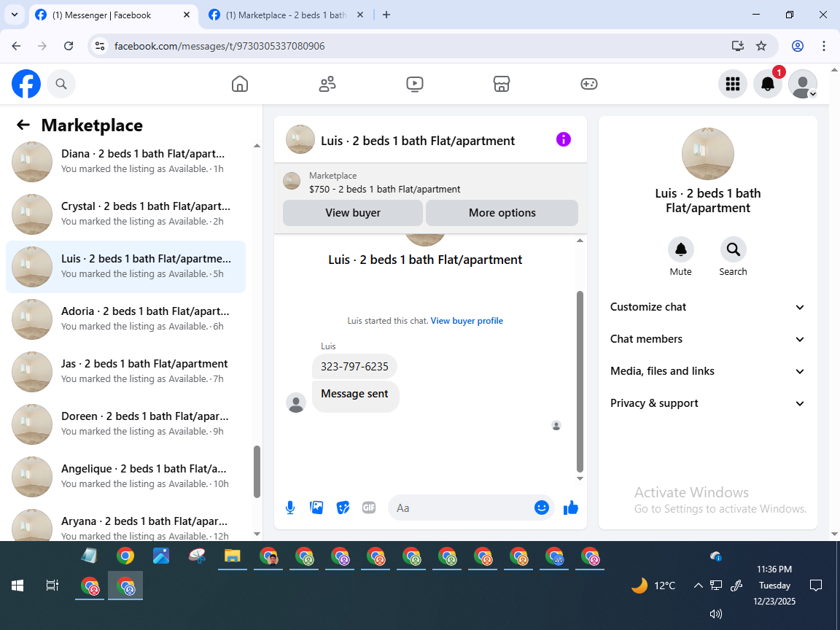Screen dimensions: 840x630
Task: Open the Chrome profile icon
Action: click(x=798, y=46)
